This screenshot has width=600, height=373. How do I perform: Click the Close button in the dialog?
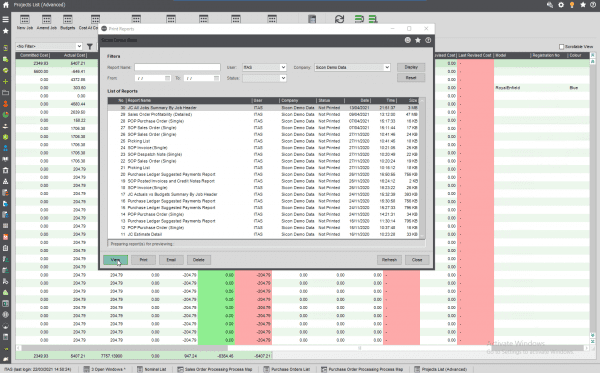click(x=417, y=260)
